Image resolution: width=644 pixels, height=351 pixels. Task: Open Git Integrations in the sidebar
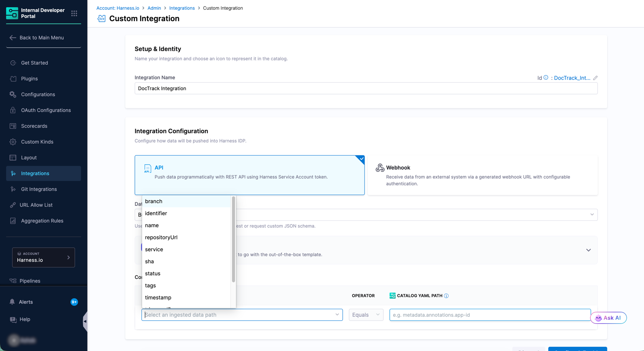[43, 189]
